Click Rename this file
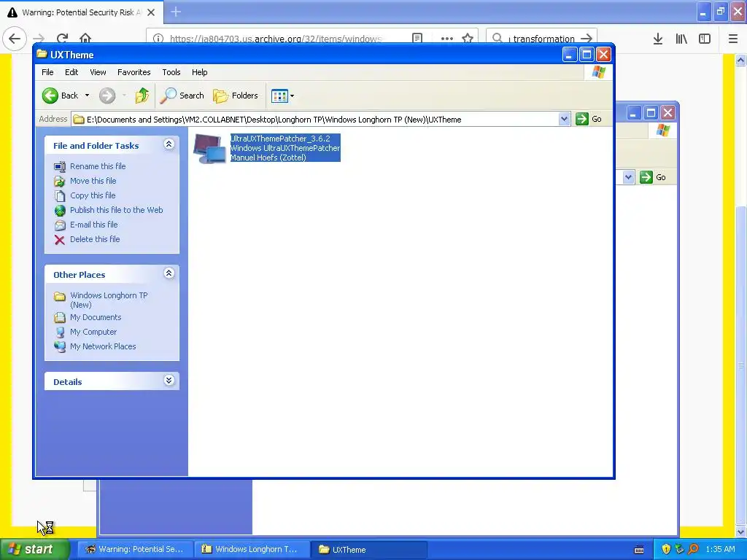 98,166
